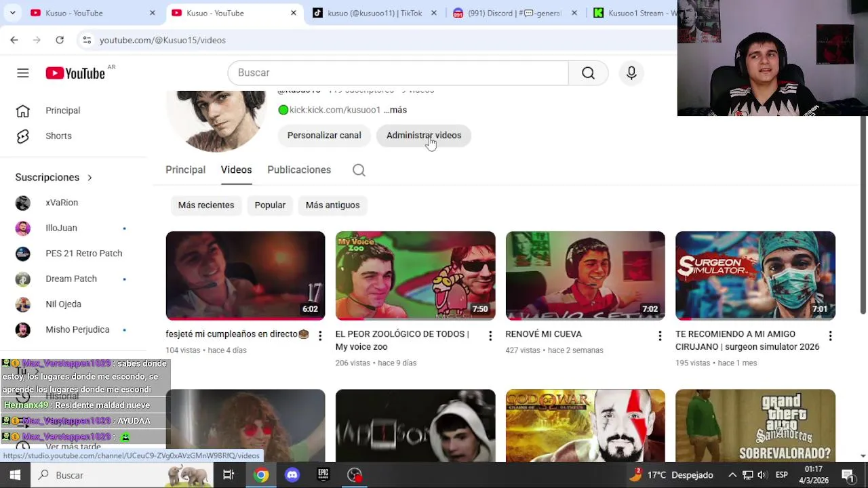This screenshot has width=868, height=488.
Task: Open God of War video thumbnail
Action: [x=585, y=426]
